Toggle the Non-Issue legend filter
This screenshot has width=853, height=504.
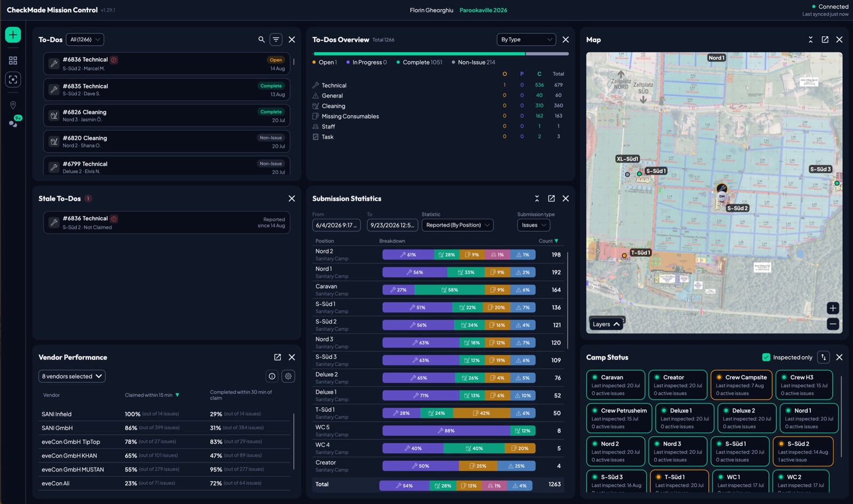click(473, 62)
